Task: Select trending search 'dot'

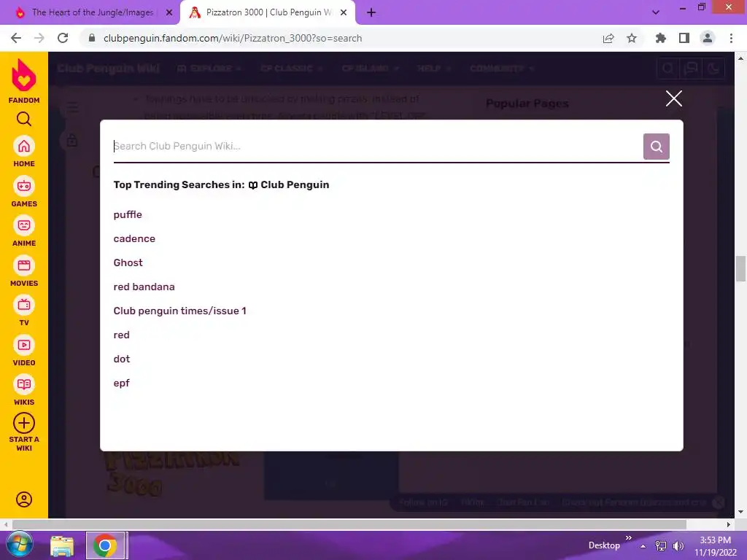Action: click(x=122, y=359)
